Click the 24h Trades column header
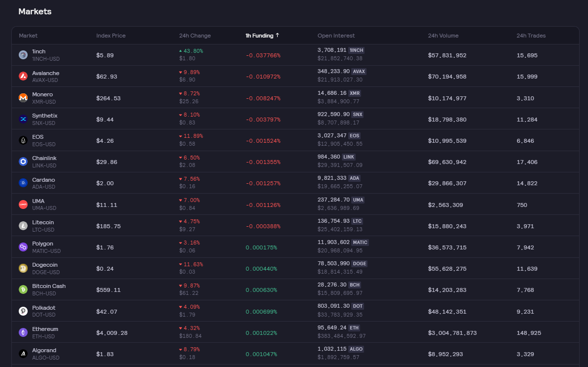This screenshot has height=367, width=588. 531,36
